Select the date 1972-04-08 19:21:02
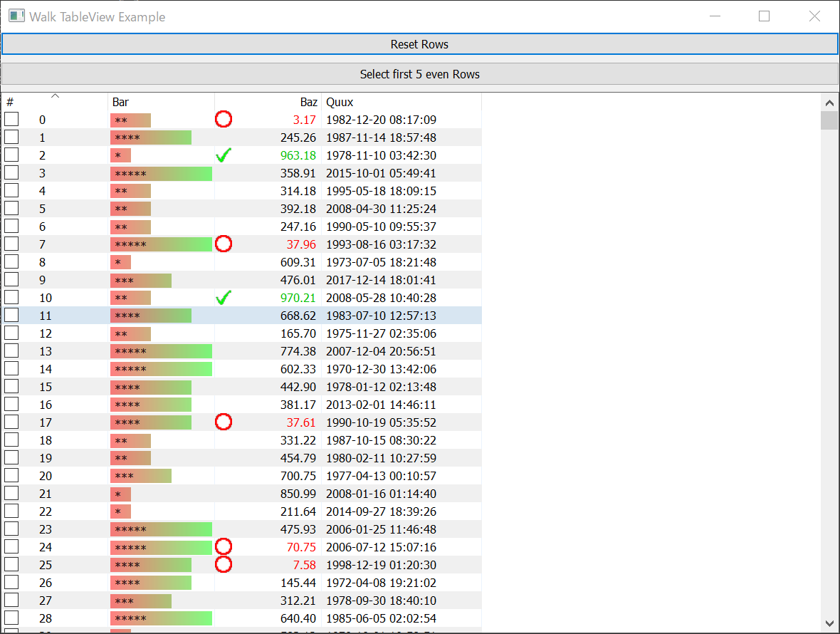840x634 pixels. [x=381, y=583]
